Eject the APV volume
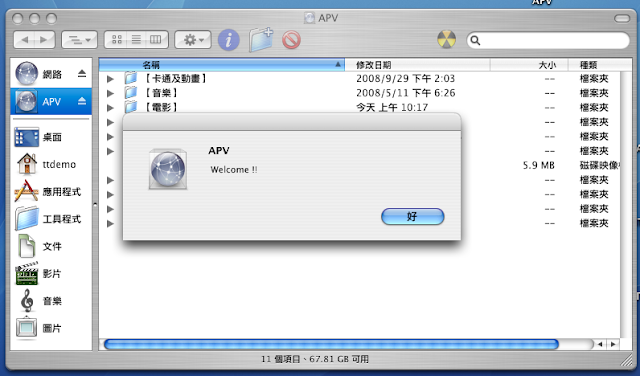The image size is (640, 376). [82, 101]
